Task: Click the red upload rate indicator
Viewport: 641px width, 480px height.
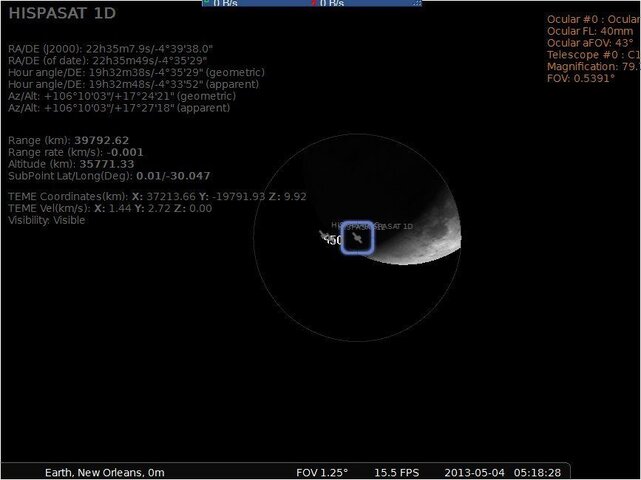Action: (x=327, y=3)
